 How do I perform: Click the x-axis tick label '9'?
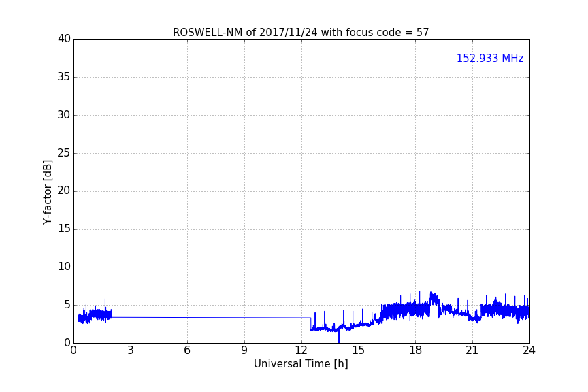pos(244,350)
